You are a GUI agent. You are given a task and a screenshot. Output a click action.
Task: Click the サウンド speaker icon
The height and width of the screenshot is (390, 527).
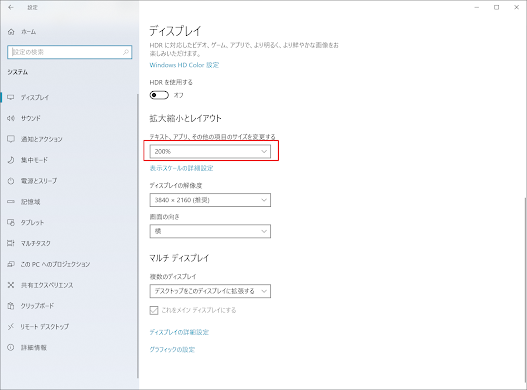tap(11, 118)
